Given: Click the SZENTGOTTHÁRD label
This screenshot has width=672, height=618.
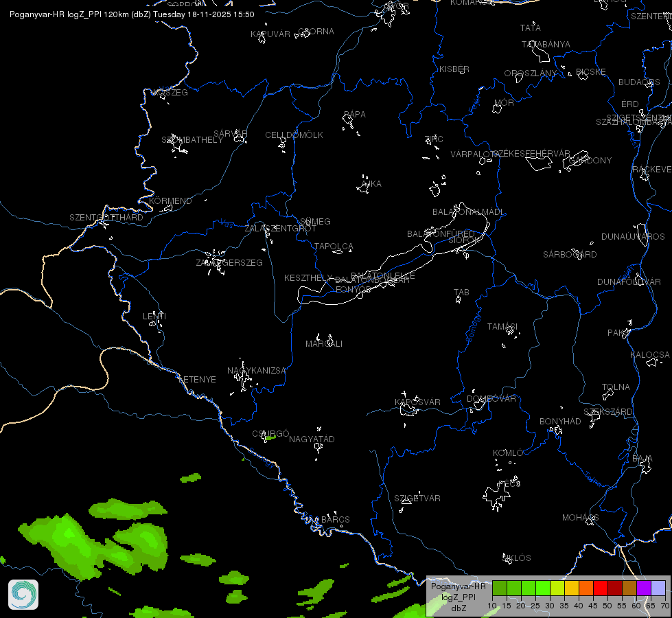Looking at the screenshot, I should click(x=106, y=218).
